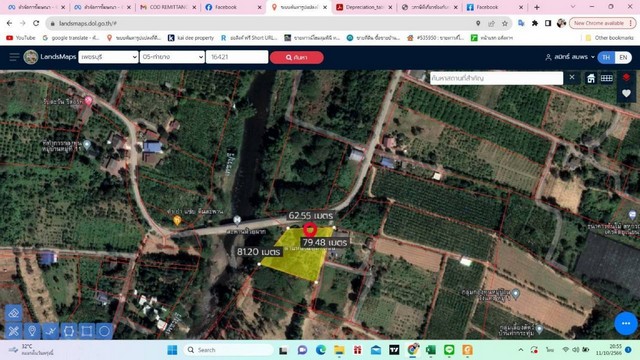Viewport: 640px width, 360px height.
Task: Click the browser back arrow
Action: click(9, 23)
